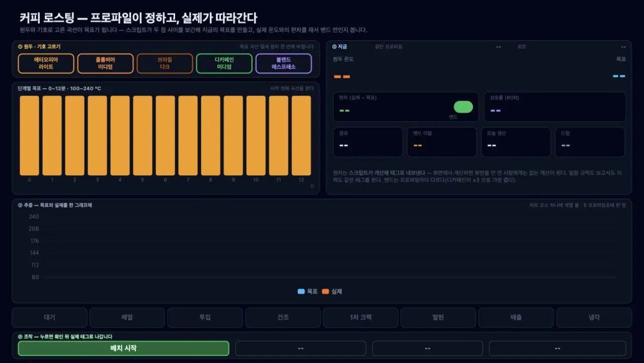Select the 배출 stage chip
This screenshot has height=363, width=644.
(x=516, y=318)
